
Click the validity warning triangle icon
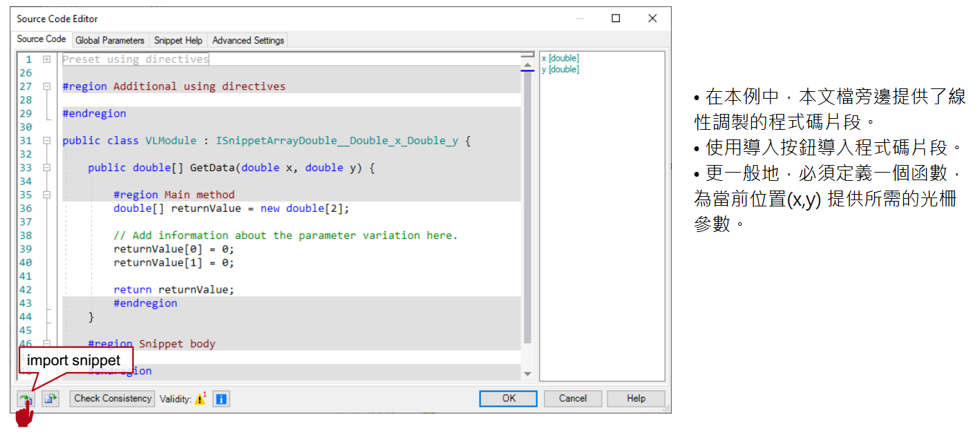tap(200, 398)
